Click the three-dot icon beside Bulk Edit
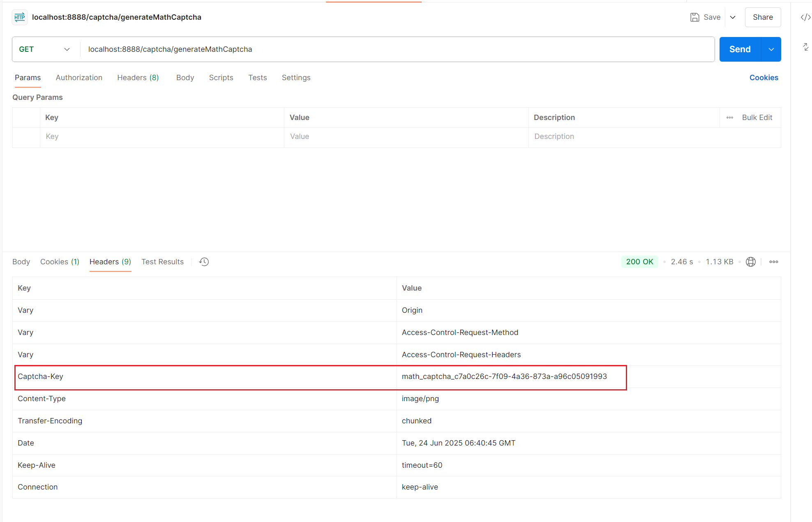812x522 pixels. (x=729, y=117)
